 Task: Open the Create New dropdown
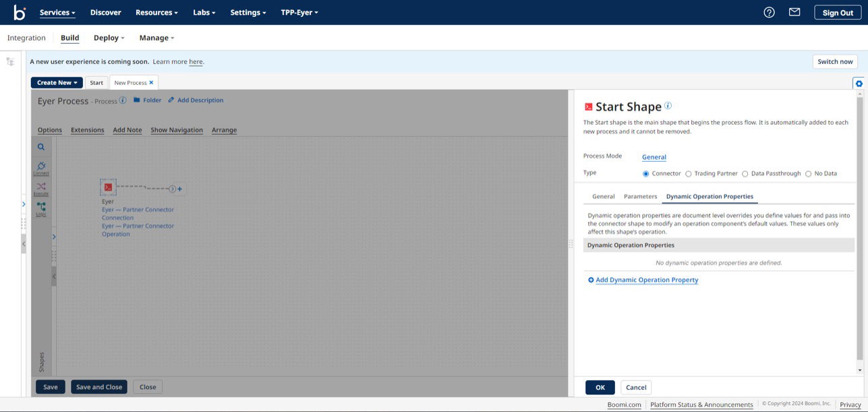point(57,82)
